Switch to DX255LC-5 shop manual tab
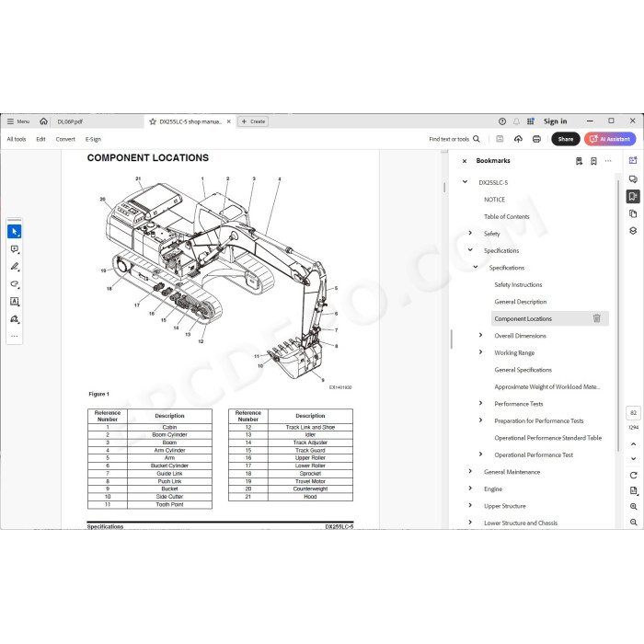The height and width of the screenshot is (644, 644). 190,121
